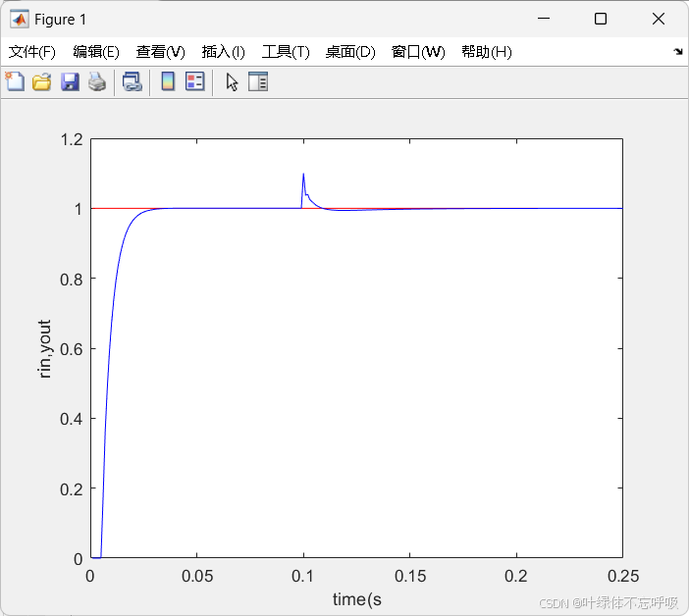The width and height of the screenshot is (689, 616).
Task: Open the 帮助(H) menu
Action: pyautogui.click(x=487, y=52)
